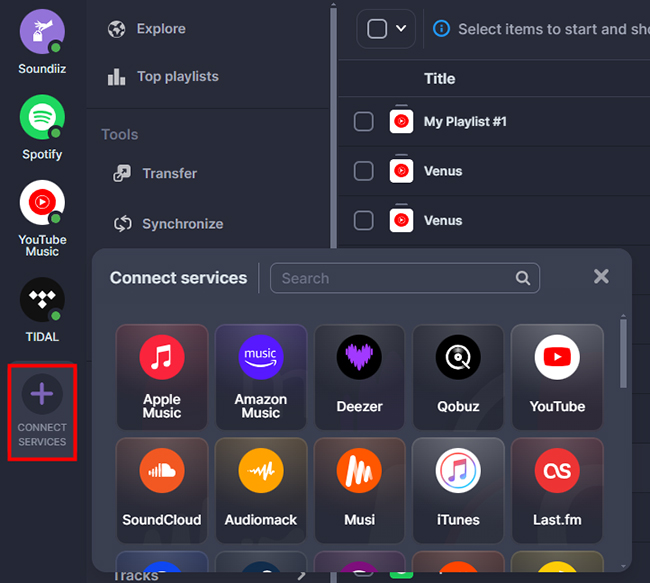Connect Qobuz service
This screenshot has width=650, height=583.
point(458,377)
